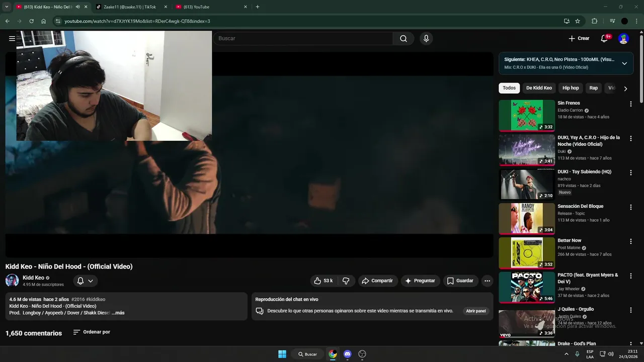The width and height of the screenshot is (644, 362).
Task: Go back in browser history
Action: click(7, 21)
